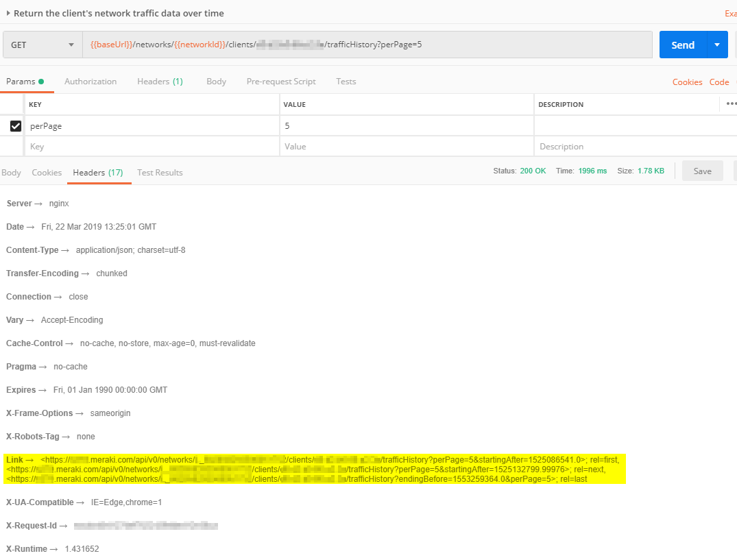Viewport: 737px width, 560px height.
Task: Click the Save response button
Action: (702, 171)
